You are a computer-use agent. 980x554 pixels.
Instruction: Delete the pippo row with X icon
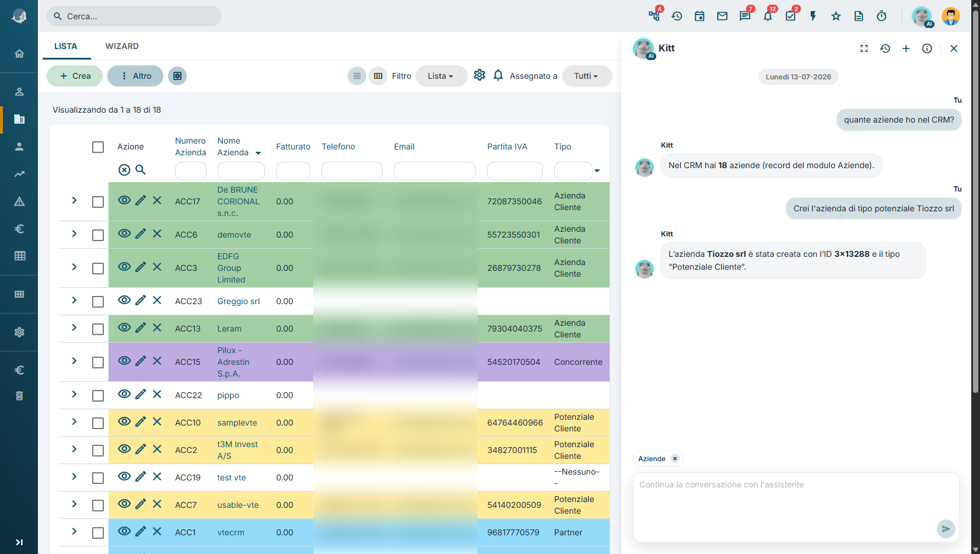(157, 394)
